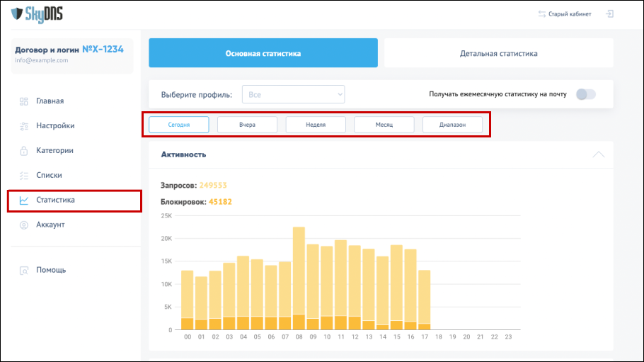Open the profile selection dropdown Все
Image resolution: width=644 pixels, height=362 pixels.
[293, 95]
